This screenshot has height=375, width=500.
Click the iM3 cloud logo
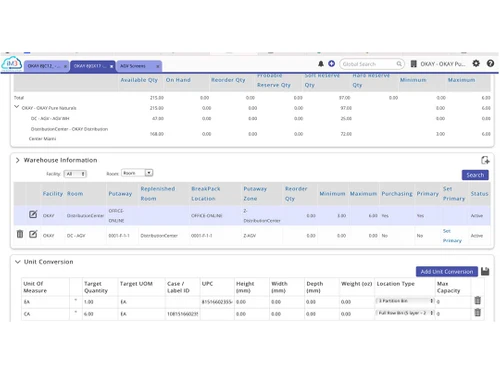pos(12,63)
